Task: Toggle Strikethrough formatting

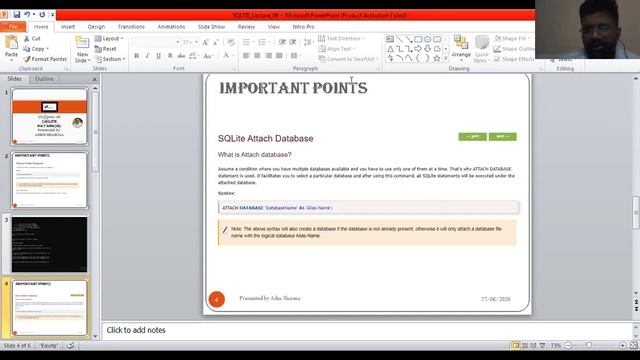Action: point(181,56)
